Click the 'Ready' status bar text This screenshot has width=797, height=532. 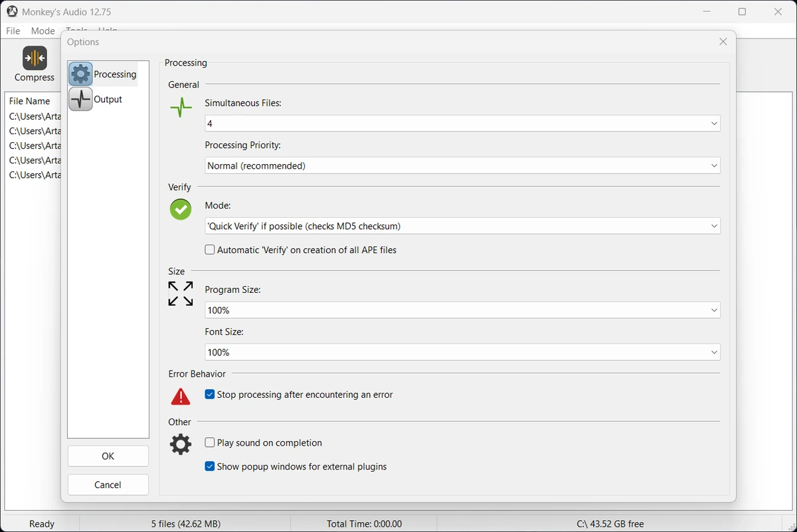(x=42, y=524)
